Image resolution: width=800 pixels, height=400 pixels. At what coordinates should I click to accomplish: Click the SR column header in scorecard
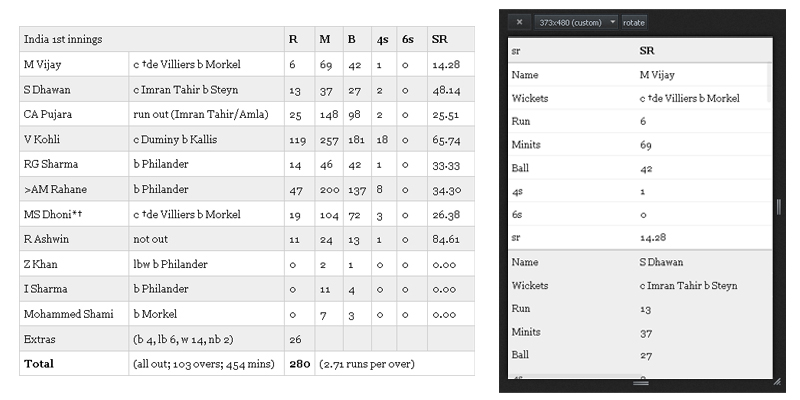pos(451,39)
